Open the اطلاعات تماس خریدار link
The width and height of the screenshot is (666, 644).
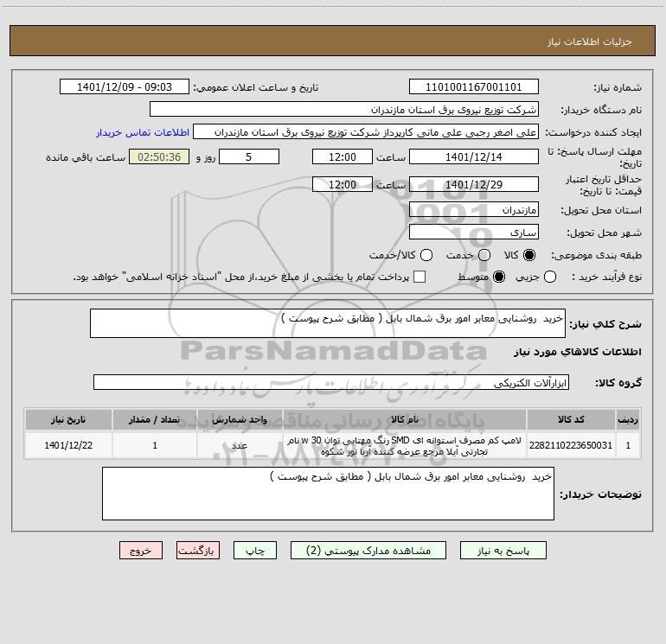pyautogui.click(x=143, y=132)
